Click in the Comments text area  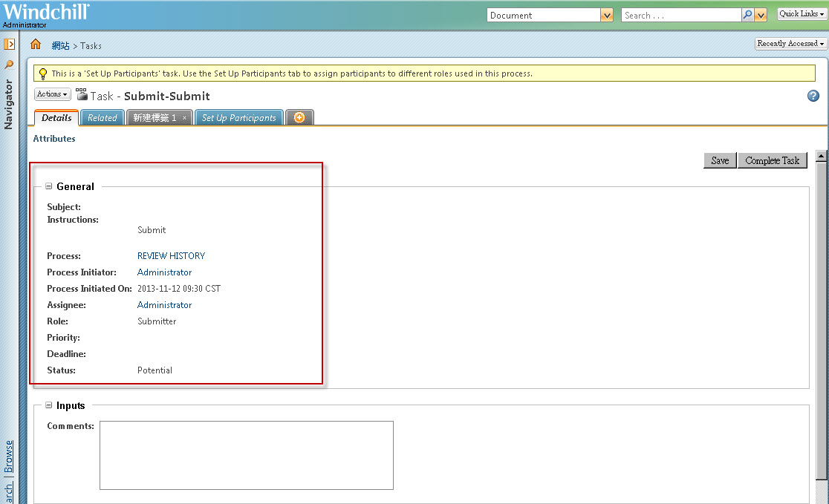point(247,456)
